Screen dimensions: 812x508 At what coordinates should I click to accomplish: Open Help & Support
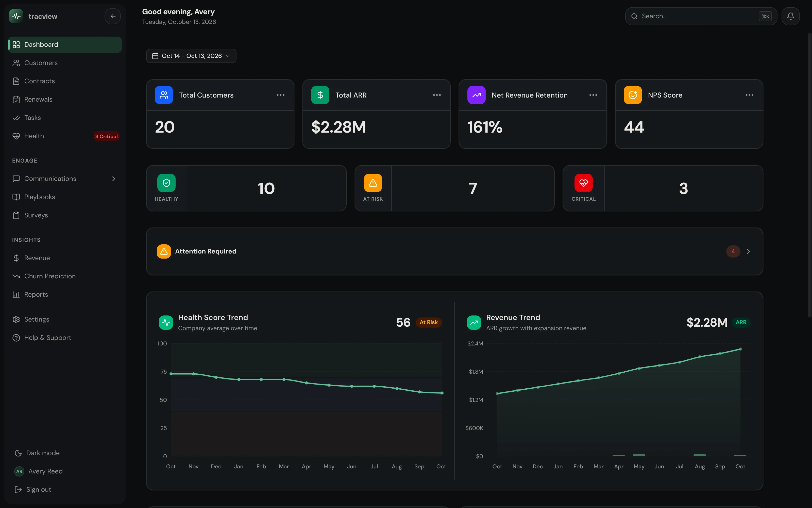[65, 338]
